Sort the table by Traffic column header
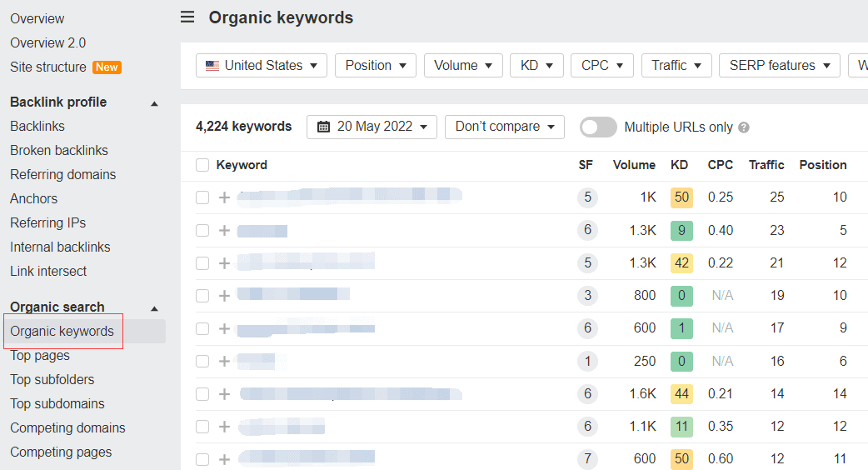The width and height of the screenshot is (868, 470). (x=766, y=165)
